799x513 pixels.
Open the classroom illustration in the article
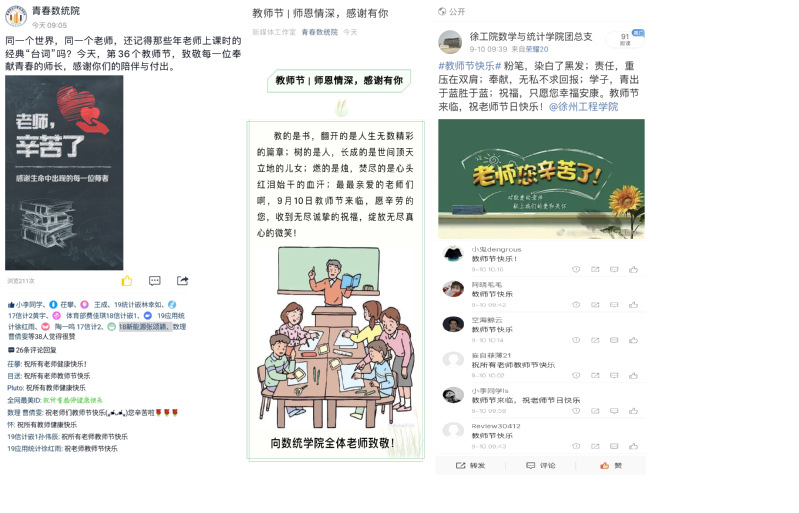336,337
